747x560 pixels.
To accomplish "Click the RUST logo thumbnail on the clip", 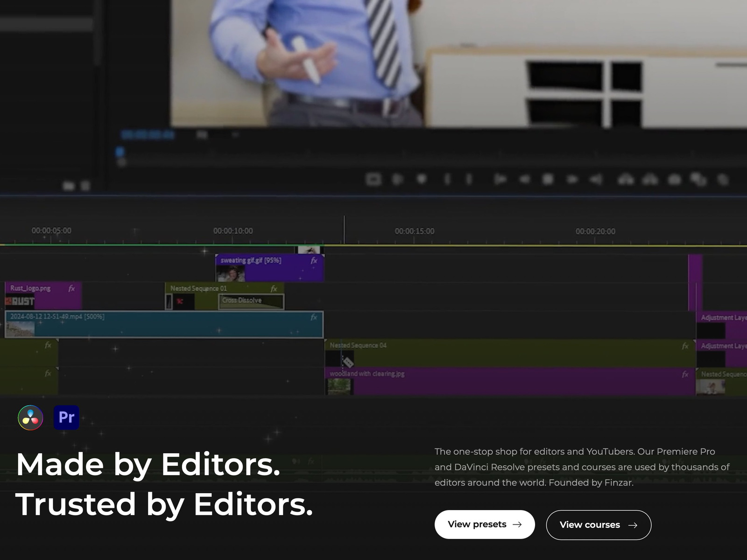I will tap(20, 301).
